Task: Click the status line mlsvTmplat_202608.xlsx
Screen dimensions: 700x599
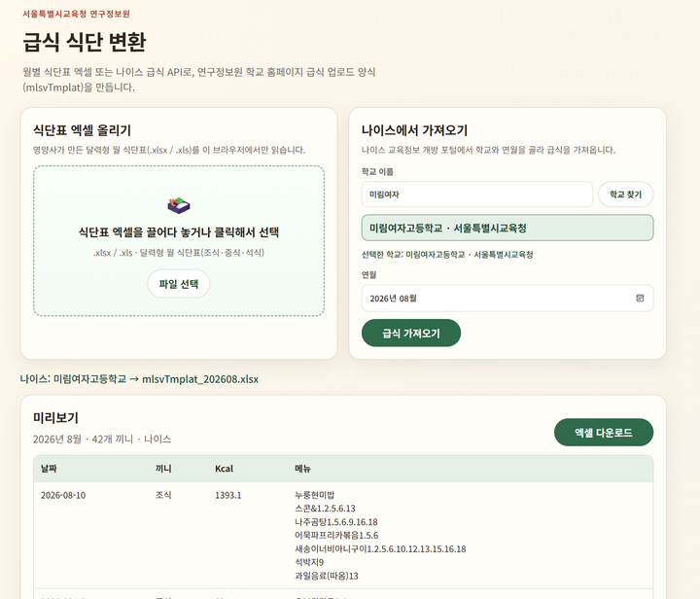Action: (139, 379)
